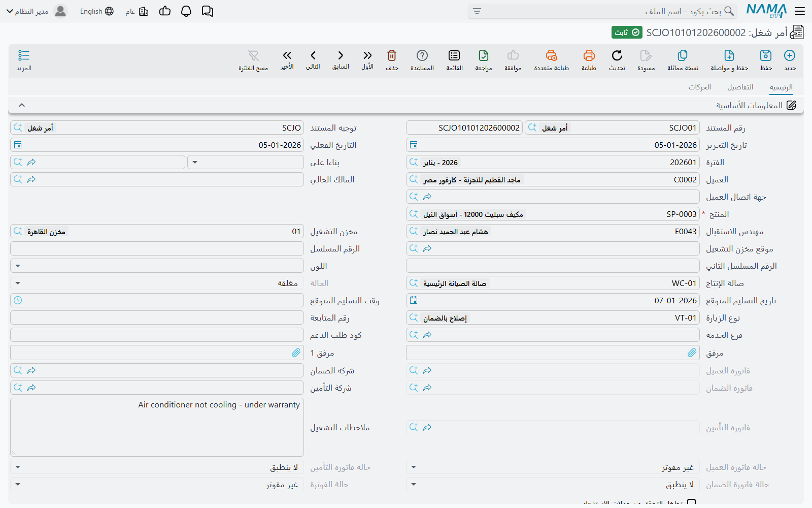Image resolution: width=812 pixels, height=508 pixels.
Task: Open lookup for Service Branch (فرع الخدمة)
Action: (x=414, y=335)
